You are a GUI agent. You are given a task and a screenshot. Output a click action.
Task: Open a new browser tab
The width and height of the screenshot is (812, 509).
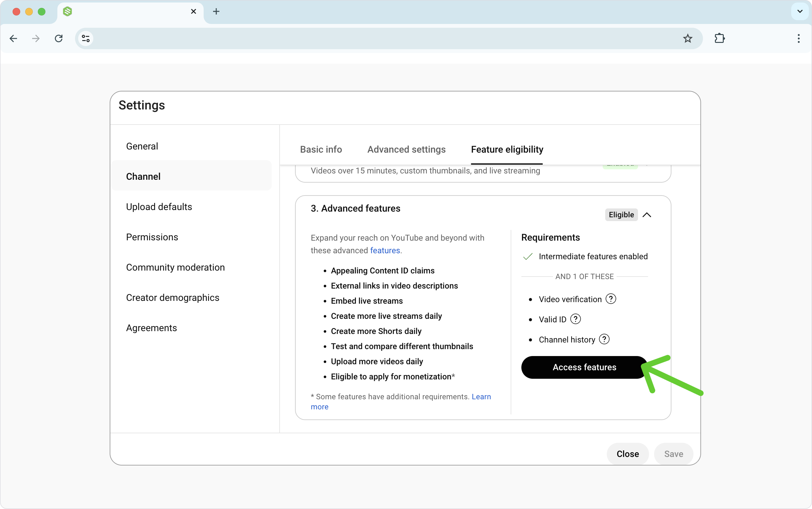click(216, 11)
